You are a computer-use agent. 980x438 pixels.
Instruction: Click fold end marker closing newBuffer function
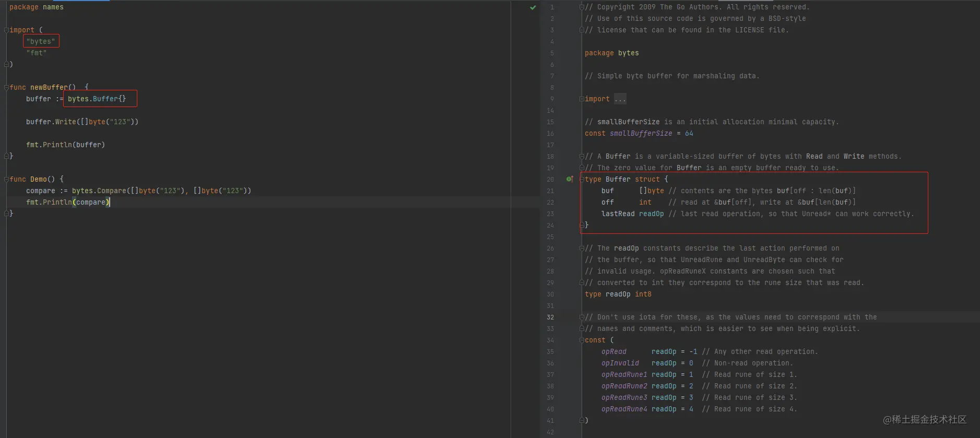(6, 156)
